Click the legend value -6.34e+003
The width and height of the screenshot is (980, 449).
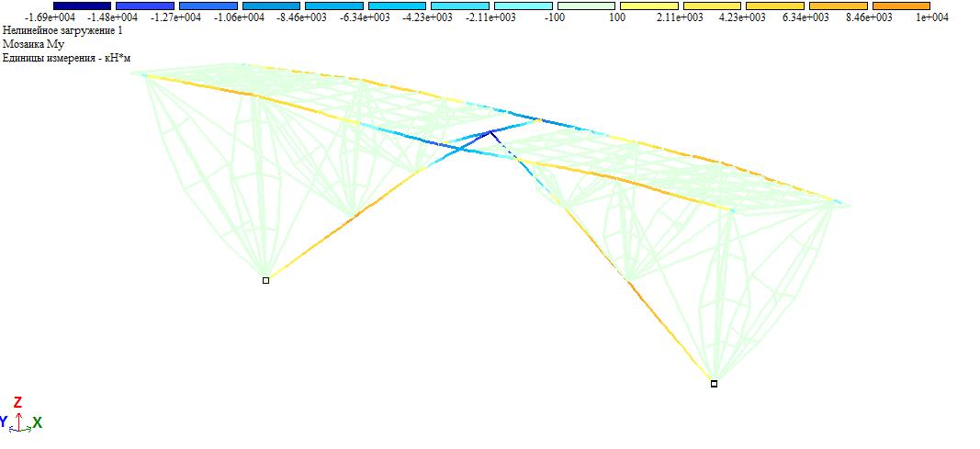tap(365, 17)
